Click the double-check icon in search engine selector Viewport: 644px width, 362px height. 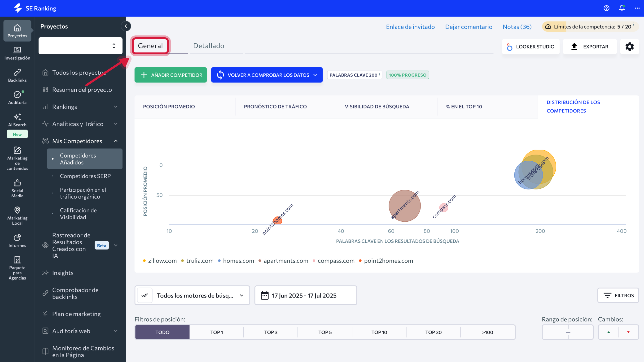[145, 295]
